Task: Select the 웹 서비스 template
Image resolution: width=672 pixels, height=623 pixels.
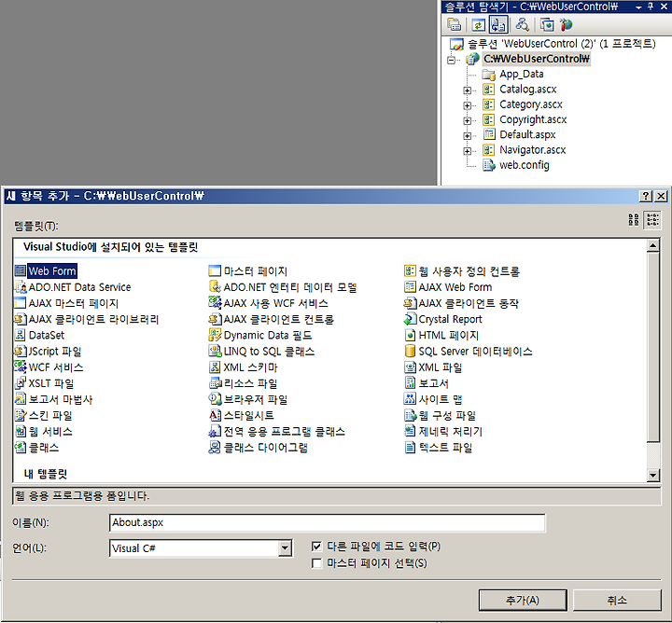Action: [43, 432]
